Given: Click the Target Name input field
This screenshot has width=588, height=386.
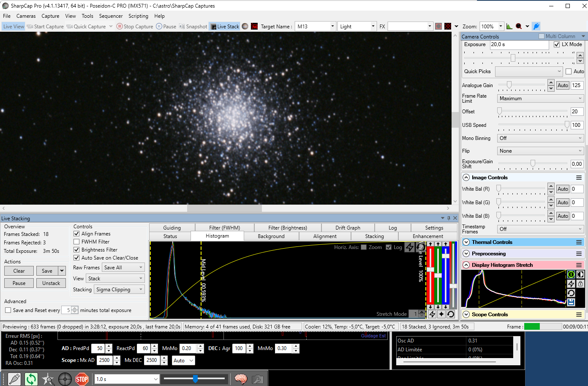Looking at the screenshot, I should click(x=315, y=26).
